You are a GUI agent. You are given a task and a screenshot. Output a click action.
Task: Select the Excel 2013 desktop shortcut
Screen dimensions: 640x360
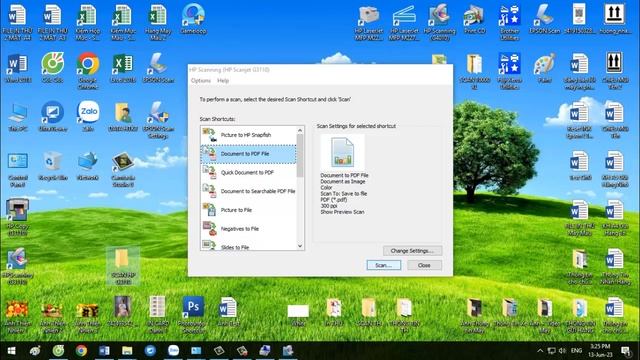tap(123, 68)
